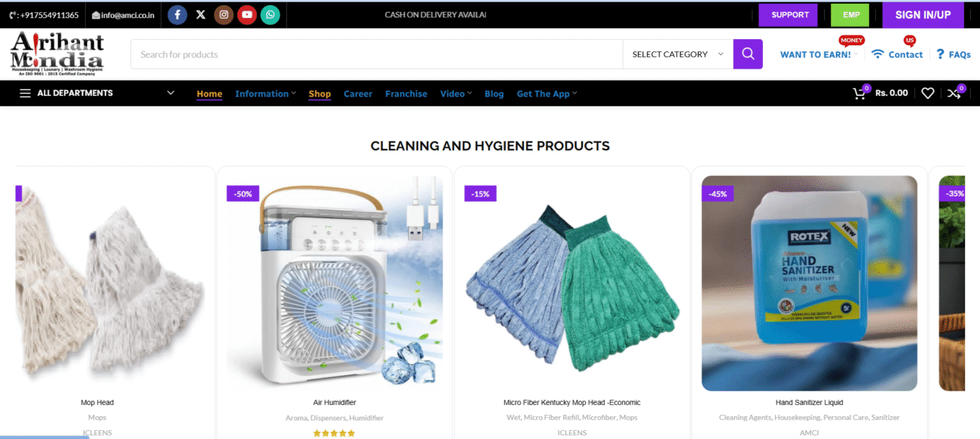The image size is (980, 439).
Task: Go to the Franchise menu item
Action: (406, 93)
